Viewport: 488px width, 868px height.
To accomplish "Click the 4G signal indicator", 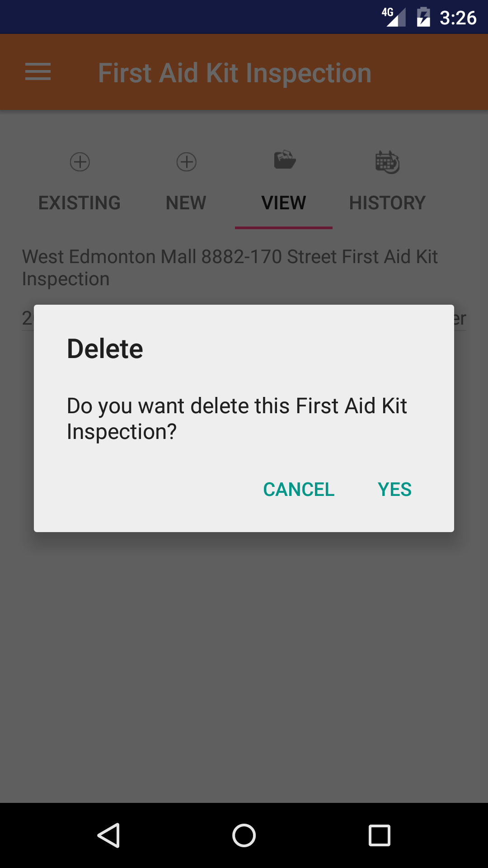I will coord(394,17).
